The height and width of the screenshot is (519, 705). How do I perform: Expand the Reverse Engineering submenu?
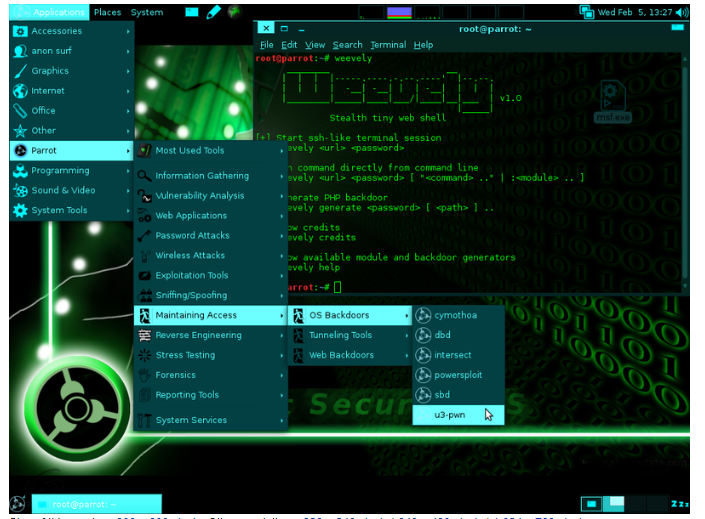coord(211,335)
